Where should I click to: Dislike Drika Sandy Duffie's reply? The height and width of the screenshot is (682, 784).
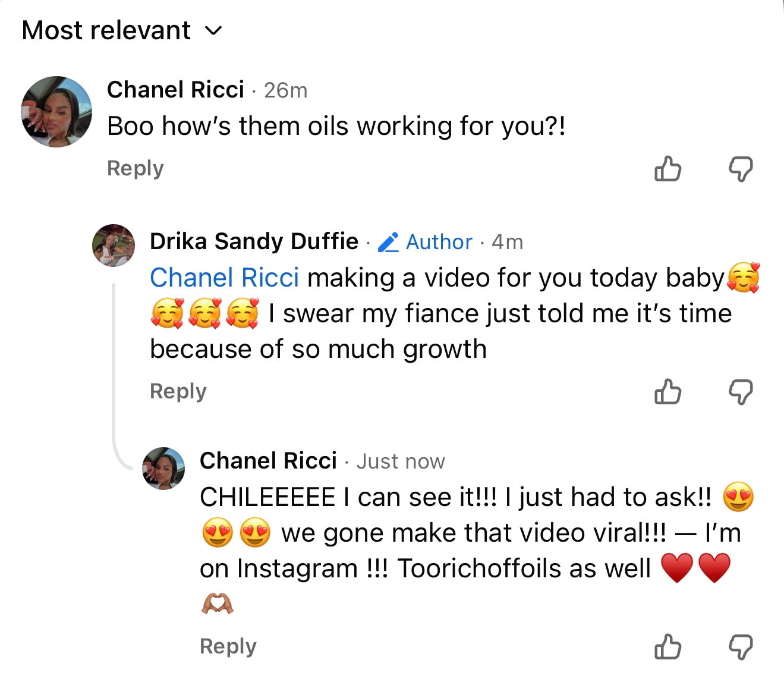pos(741,392)
